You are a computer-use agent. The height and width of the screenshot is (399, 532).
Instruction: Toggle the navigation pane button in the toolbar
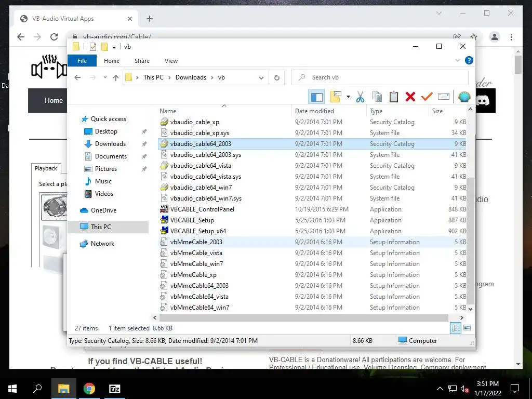[x=316, y=97]
